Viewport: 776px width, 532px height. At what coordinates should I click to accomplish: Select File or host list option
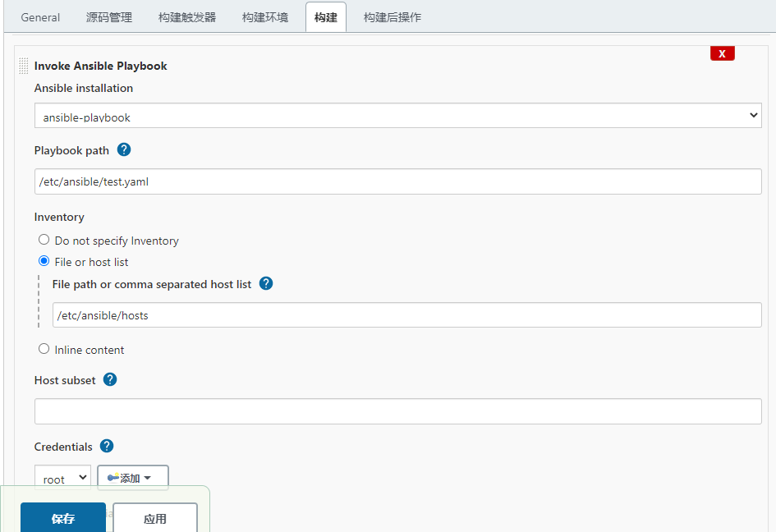click(x=44, y=261)
